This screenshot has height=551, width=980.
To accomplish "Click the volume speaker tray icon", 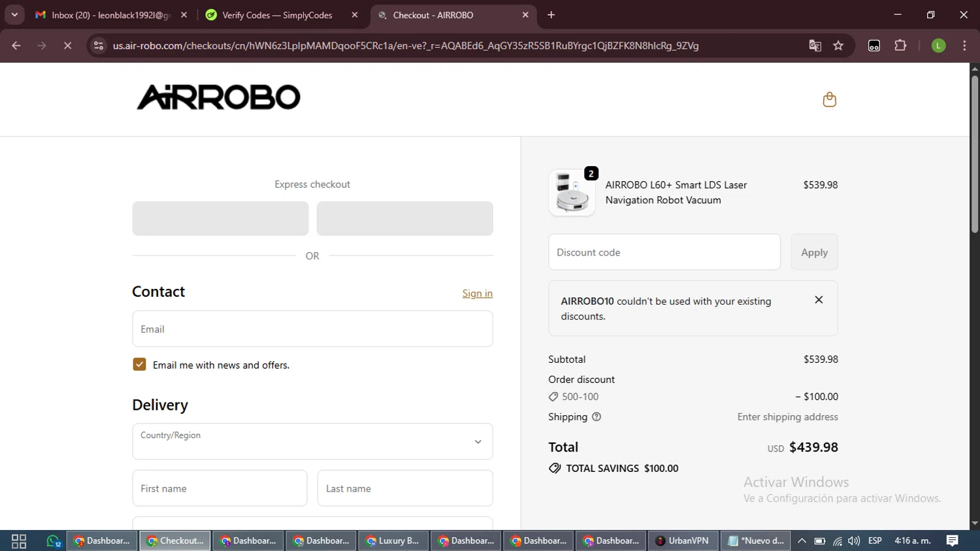I will click(x=854, y=541).
